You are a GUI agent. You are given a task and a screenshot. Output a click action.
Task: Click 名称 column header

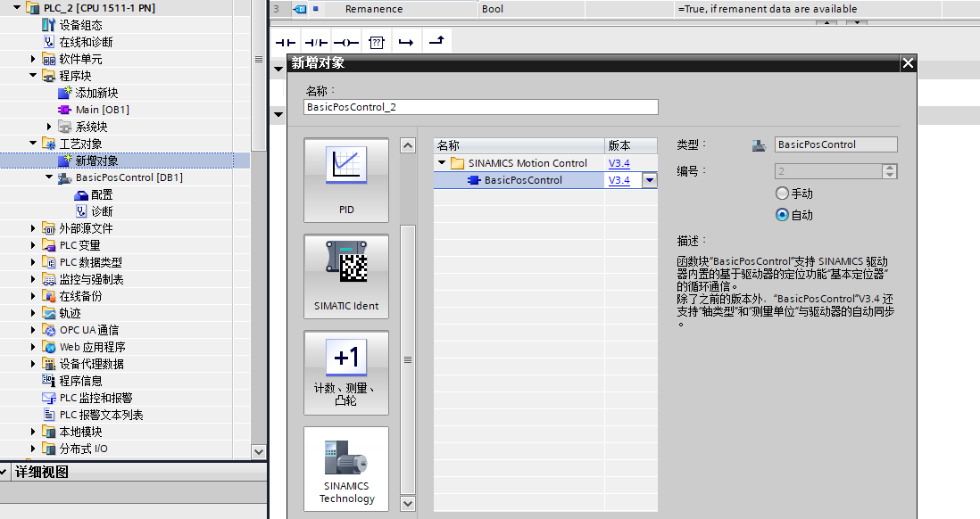[519, 145]
